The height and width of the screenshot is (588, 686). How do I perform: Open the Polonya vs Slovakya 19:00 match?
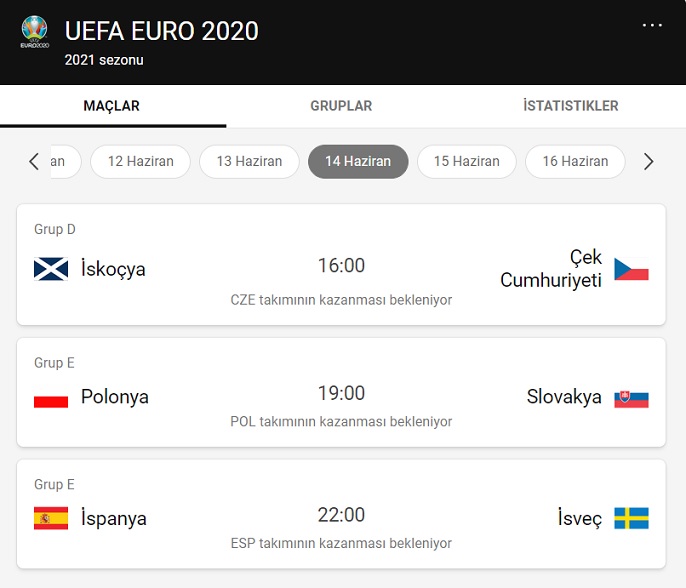[341, 393]
